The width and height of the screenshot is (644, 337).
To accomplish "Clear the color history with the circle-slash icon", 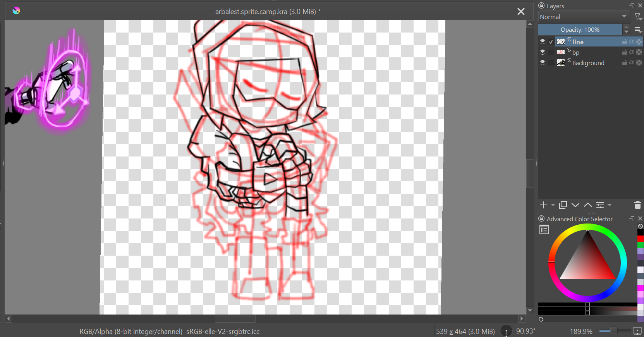I will [641, 226].
